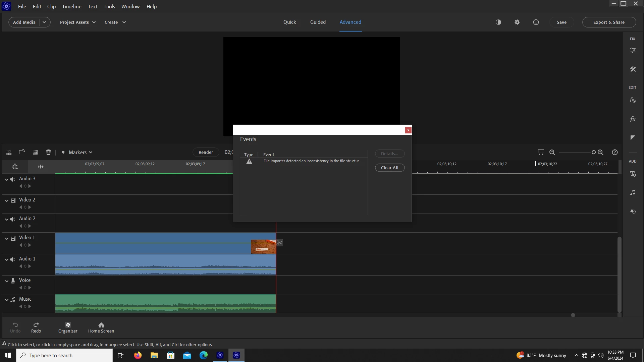644x362 pixels.
Task: Toggle the Voice track microphone icon
Action: pos(13,281)
